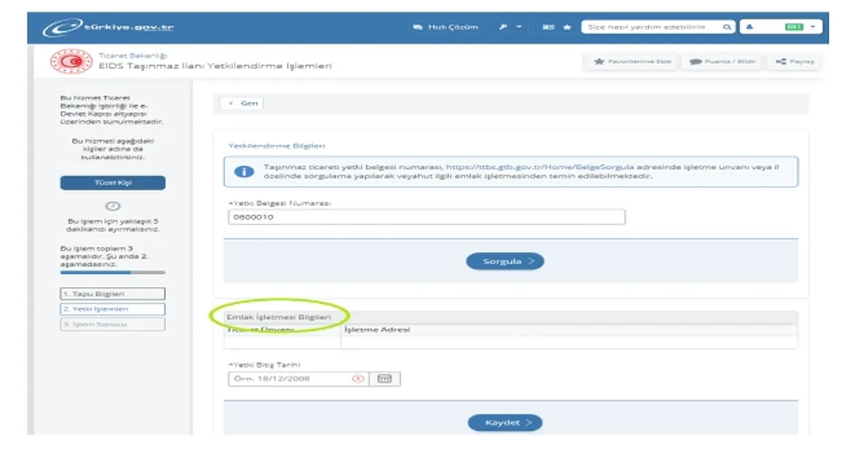Focus the 'Size nasıl yardım edebilirim' search box
Screen dimensions: 868x462
[x=651, y=27]
